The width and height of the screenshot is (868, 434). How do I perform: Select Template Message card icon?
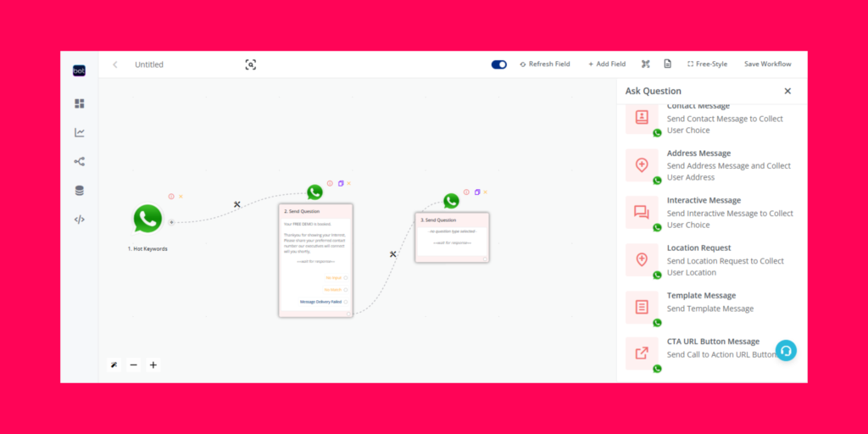642,307
